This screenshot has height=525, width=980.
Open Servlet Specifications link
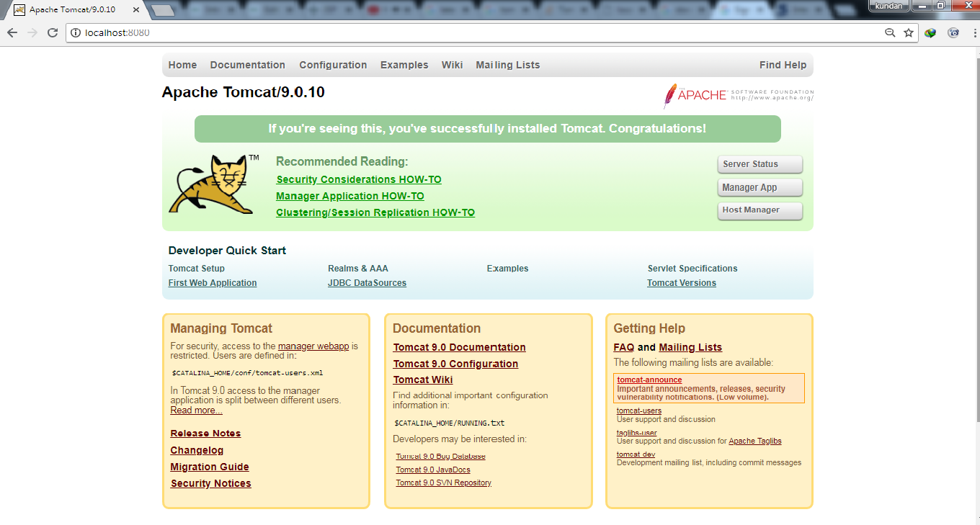point(692,269)
